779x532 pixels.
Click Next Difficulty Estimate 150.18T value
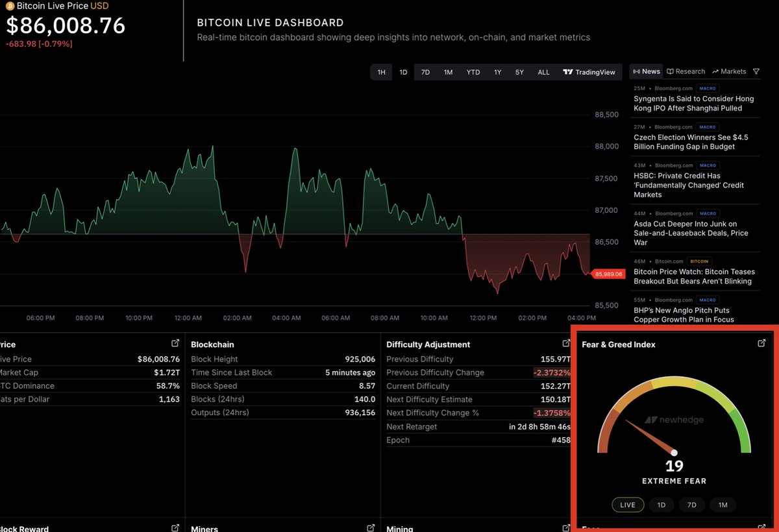click(556, 400)
